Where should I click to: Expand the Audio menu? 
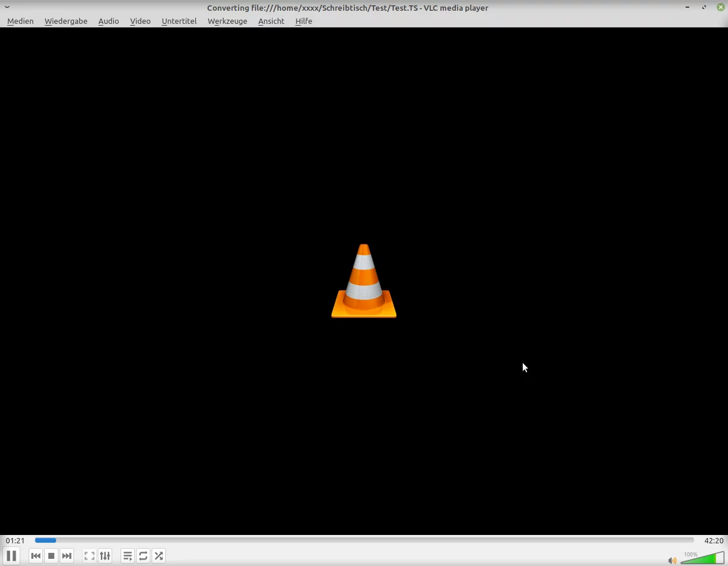click(109, 21)
